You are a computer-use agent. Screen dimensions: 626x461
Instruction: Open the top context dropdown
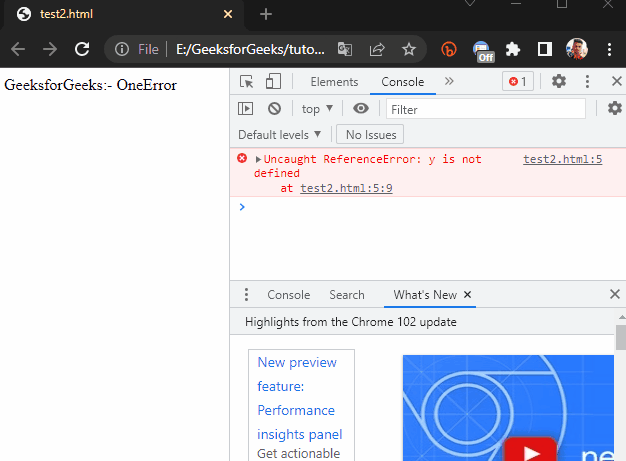click(x=317, y=109)
